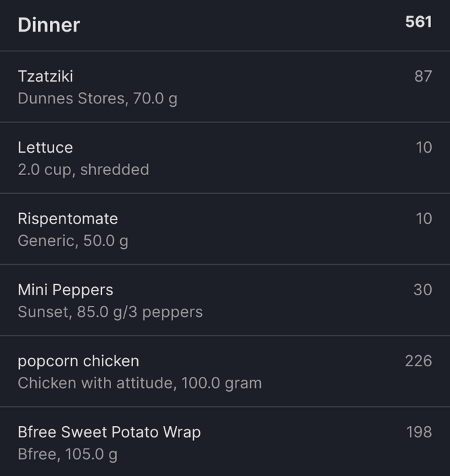Open the Mini Peppers food entry

click(225, 300)
